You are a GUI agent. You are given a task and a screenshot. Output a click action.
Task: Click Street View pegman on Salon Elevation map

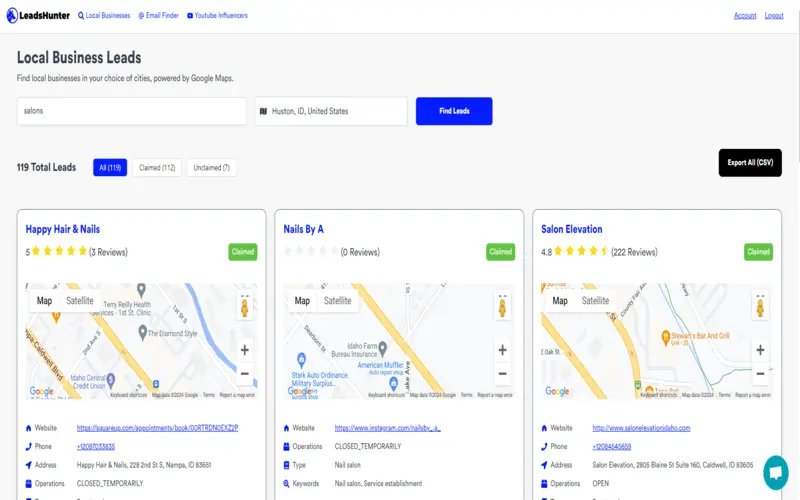click(760, 307)
